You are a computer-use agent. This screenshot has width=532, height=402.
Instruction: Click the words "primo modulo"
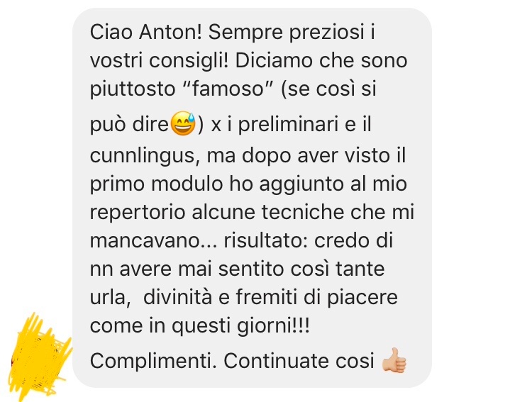click(x=157, y=184)
